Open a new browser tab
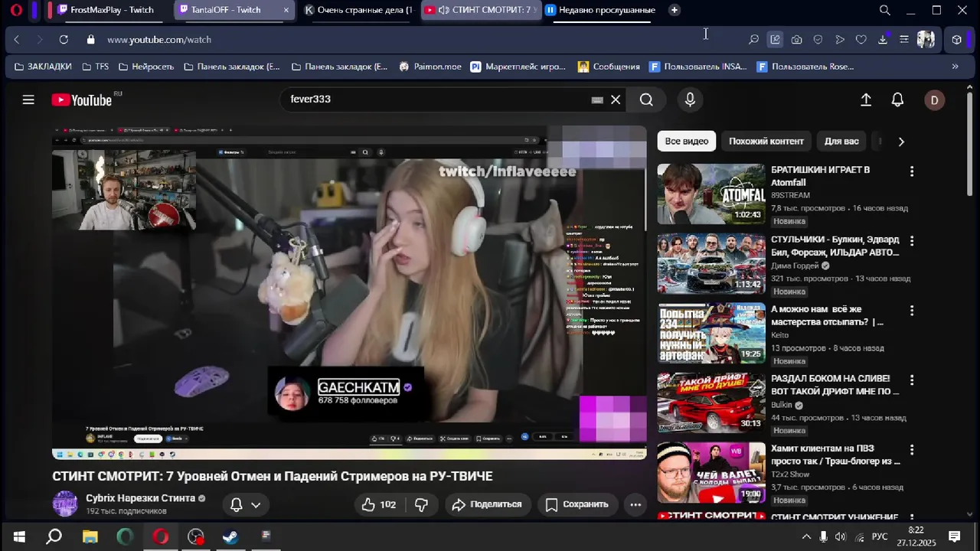980x551 pixels. click(x=674, y=10)
